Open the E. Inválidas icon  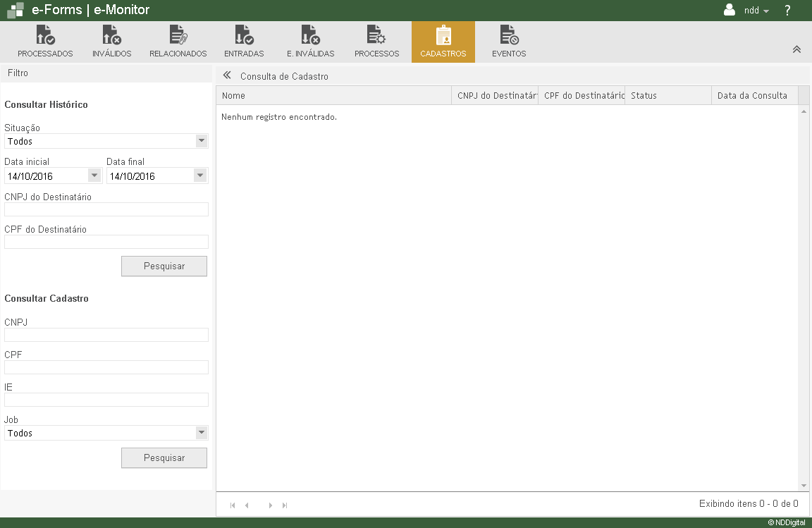point(311,35)
